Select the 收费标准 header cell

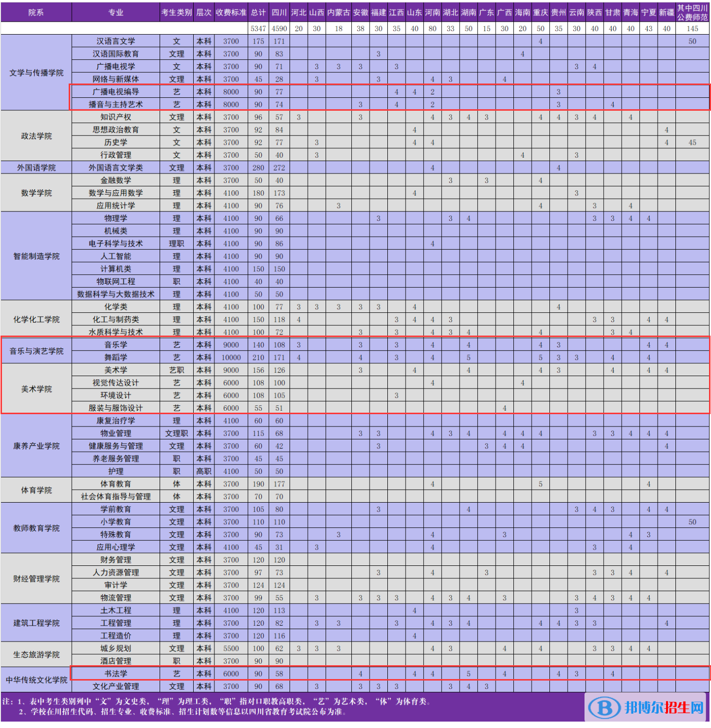click(x=231, y=12)
